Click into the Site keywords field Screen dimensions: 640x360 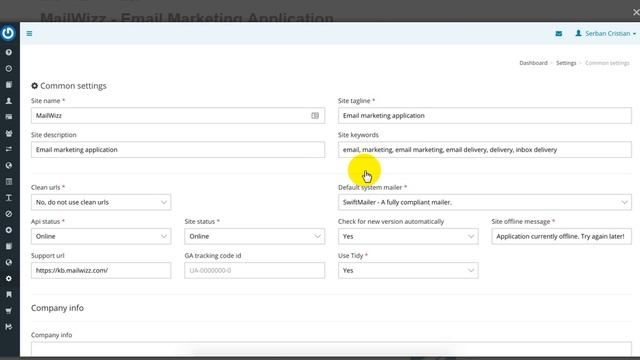coord(484,150)
